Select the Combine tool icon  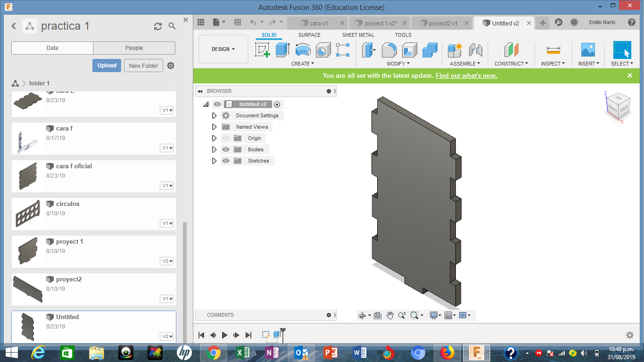click(x=430, y=50)
